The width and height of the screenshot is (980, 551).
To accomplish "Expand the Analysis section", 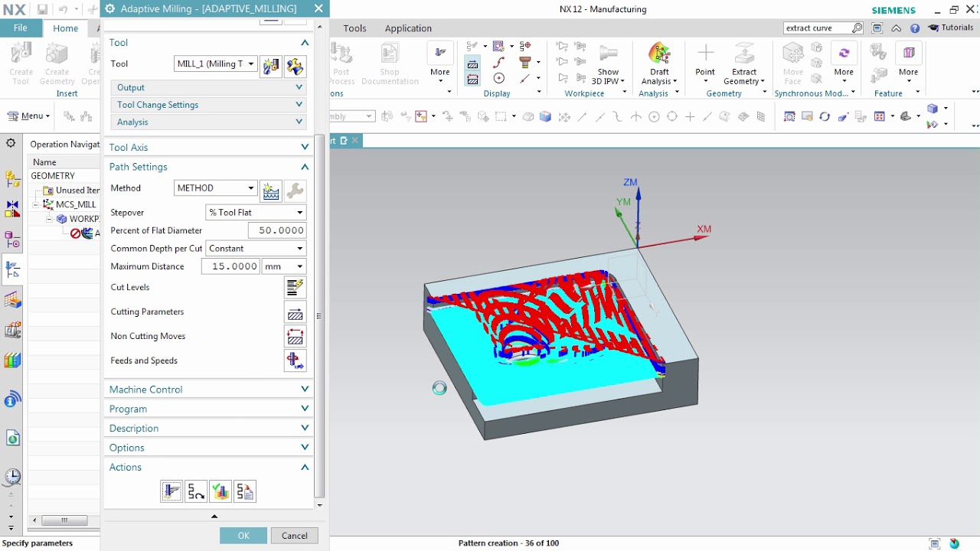I will click(210, 122).
